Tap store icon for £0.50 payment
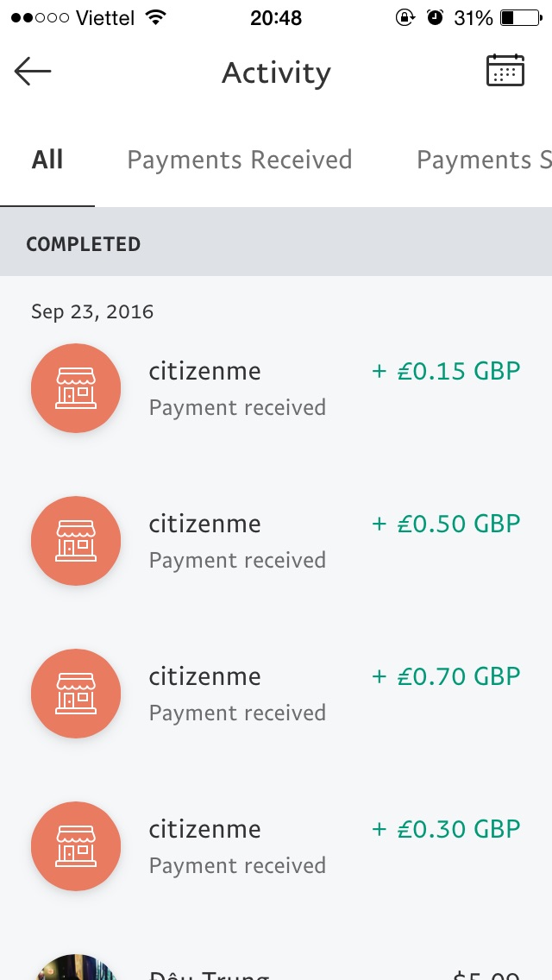The image size is (552, 980). pos(76,541)
